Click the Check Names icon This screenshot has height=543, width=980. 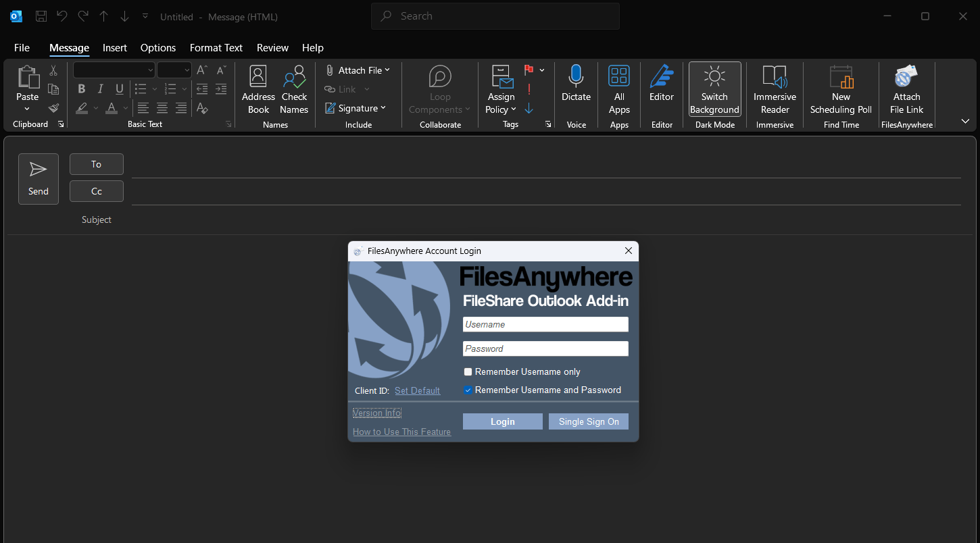[294, 89]
